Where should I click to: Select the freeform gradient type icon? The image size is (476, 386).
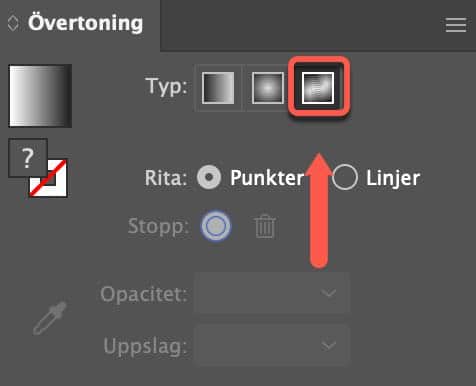(317, 88)
